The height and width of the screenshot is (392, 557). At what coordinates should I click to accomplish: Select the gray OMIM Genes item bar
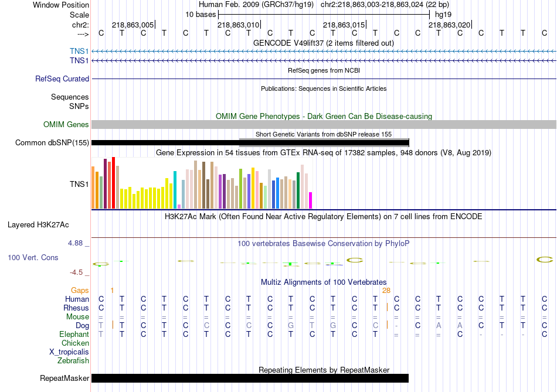pyautogui.click(x=324, y=124)
